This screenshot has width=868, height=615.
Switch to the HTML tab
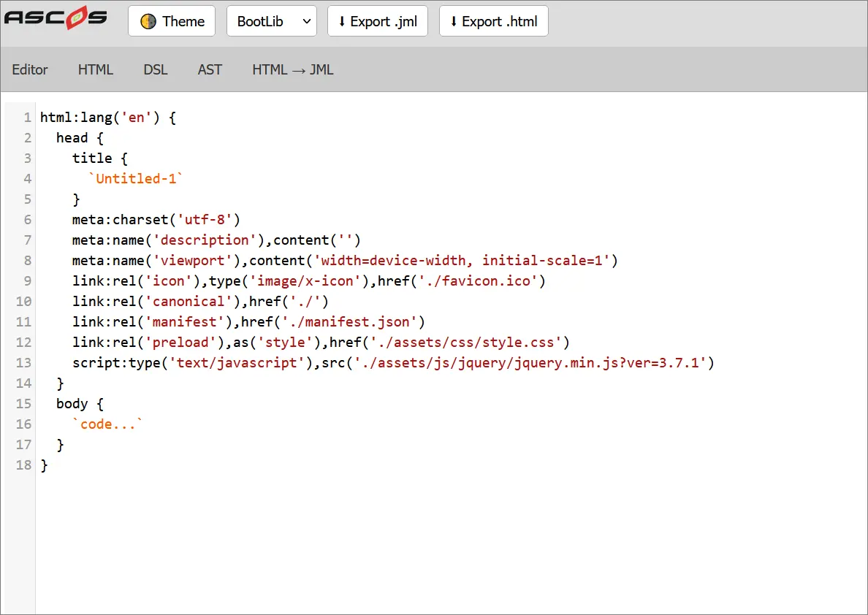coord(95,69)
